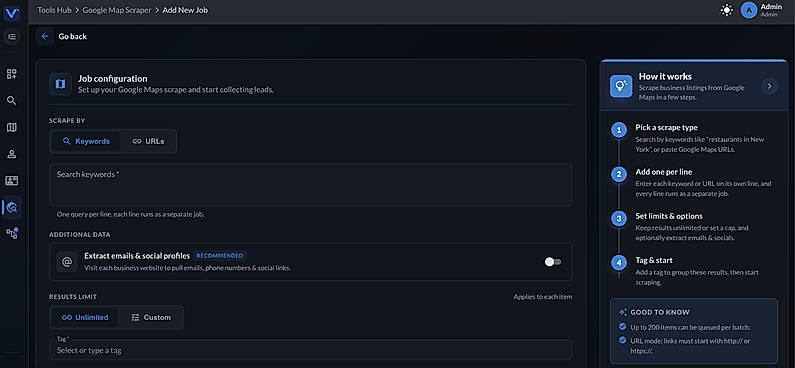Image resolution: width=795 pixels, height=368 pixels.
Task: Click step 4 Tag & start
Action: coord(654,260)
